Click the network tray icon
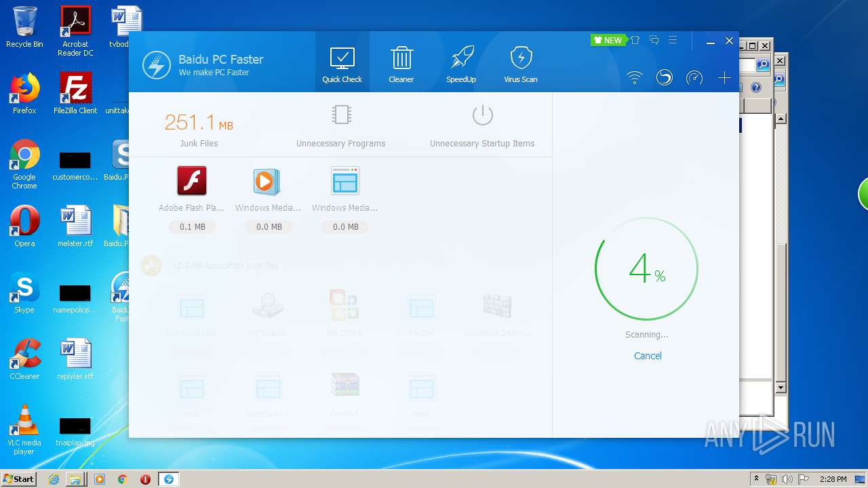 771,479
